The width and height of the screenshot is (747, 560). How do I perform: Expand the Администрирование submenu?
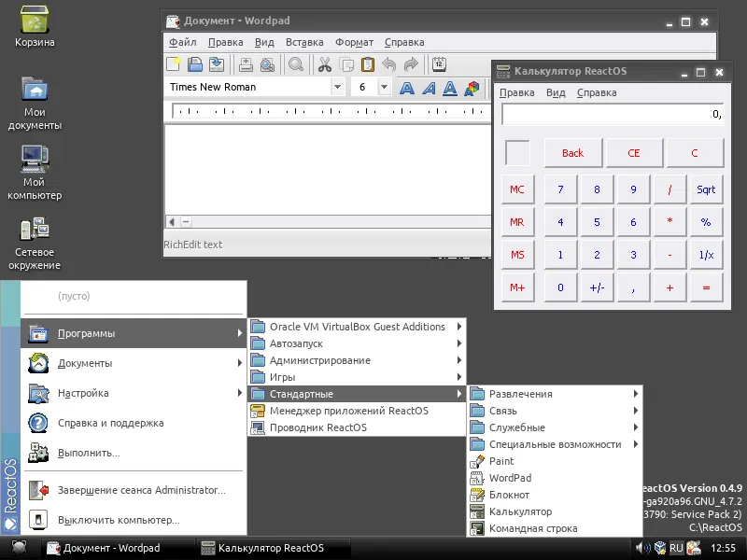[357, 360]
